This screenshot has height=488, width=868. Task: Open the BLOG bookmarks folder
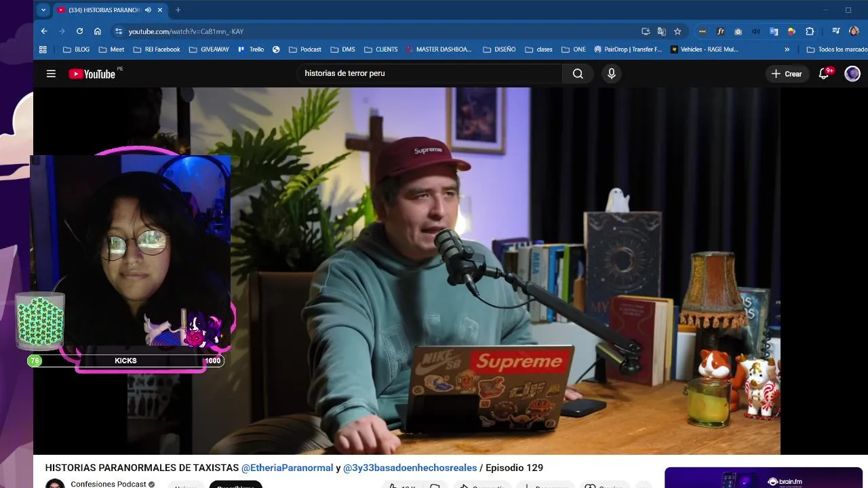[x=76, y=49]
